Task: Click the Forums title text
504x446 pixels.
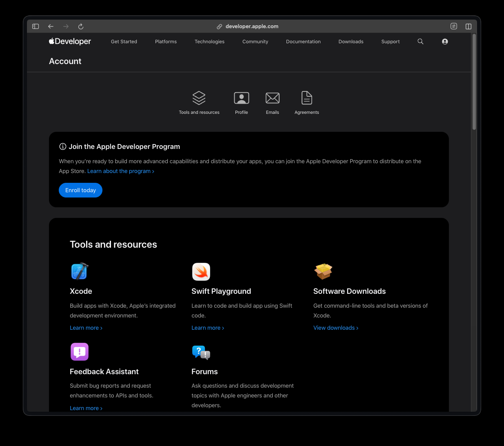Action: [x=204, y=371]
